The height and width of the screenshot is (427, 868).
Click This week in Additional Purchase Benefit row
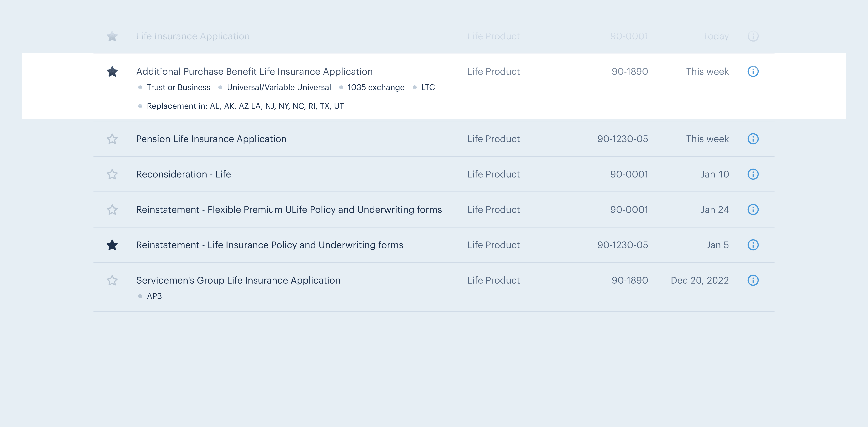(x=707, y=71)
